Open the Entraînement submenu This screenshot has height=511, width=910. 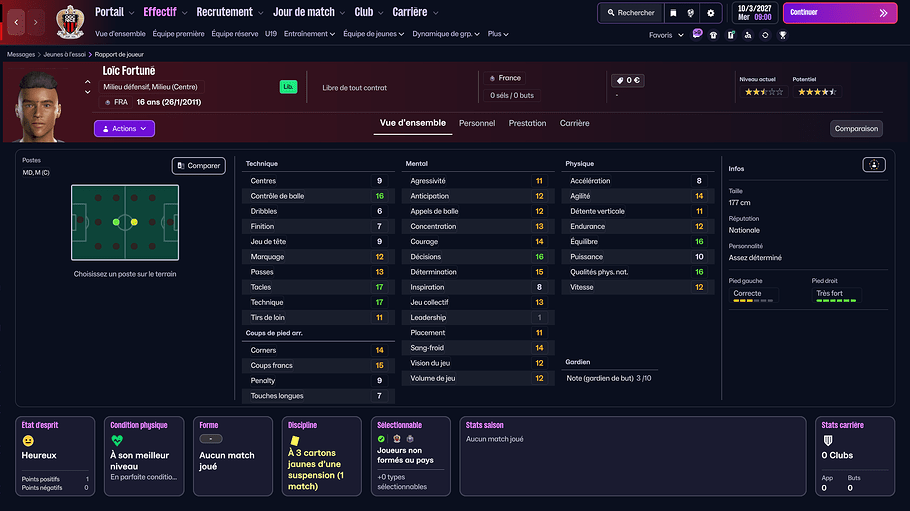tap(309, 34)
